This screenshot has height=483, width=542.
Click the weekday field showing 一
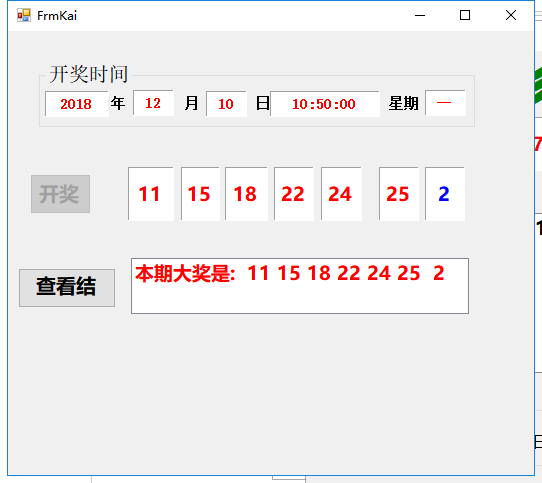pyautogui.click(x=445, y=103)
